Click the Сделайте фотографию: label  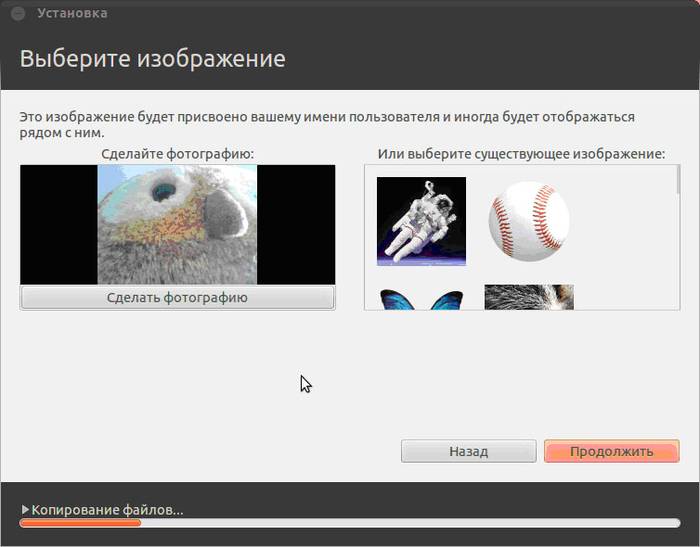coord(177,154)
